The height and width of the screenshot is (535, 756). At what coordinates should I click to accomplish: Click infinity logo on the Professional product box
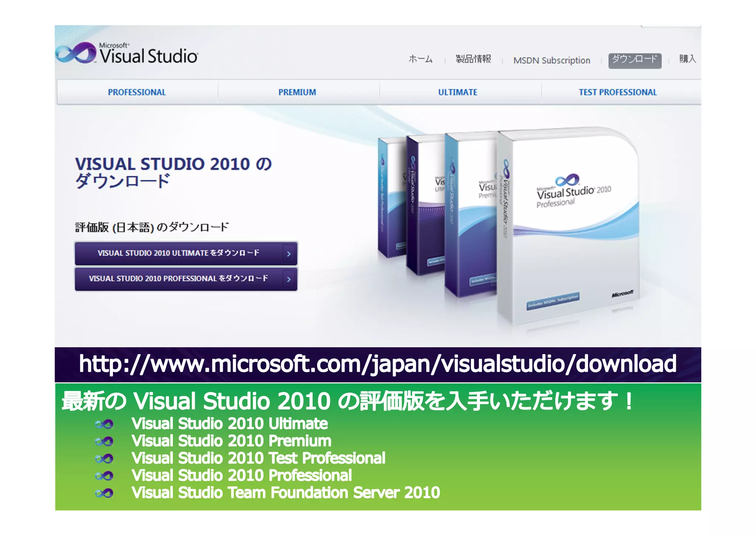[567, 180]
